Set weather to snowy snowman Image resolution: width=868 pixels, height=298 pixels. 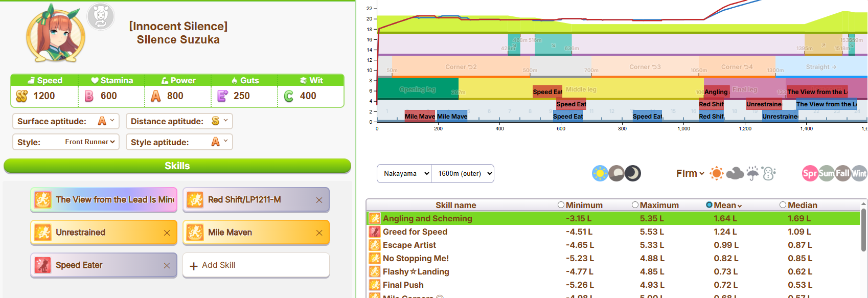[769, 173]
